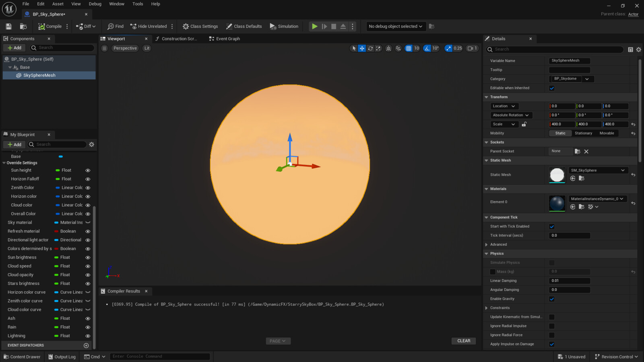Enable Update Kinematic from Simulation checkbox

tap(552, 317)
